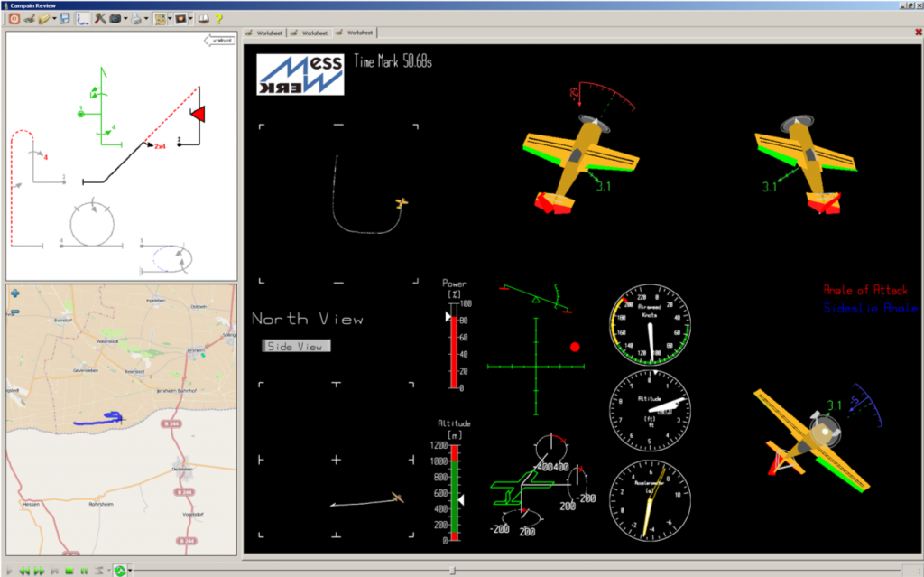Click the red power button toolbar icon
The width and height of the screenshot is (924, 577).
coord(14,18)
